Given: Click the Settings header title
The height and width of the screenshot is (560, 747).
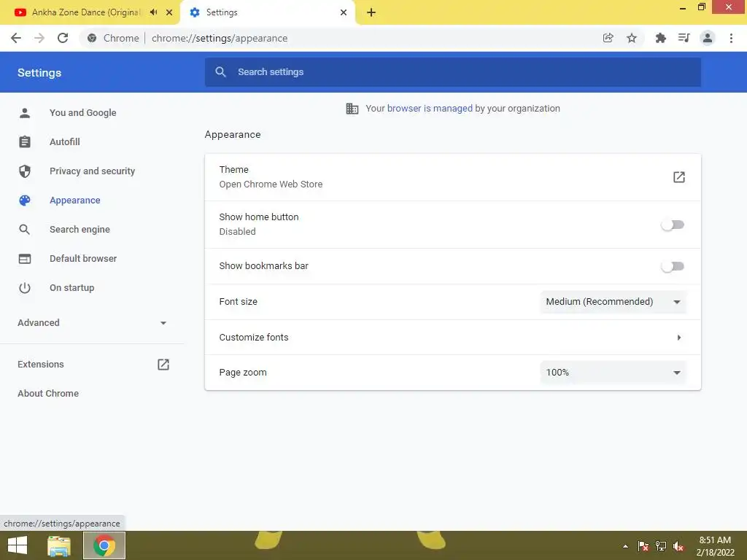Looking at the screenshot, I should tap(39, 73).
